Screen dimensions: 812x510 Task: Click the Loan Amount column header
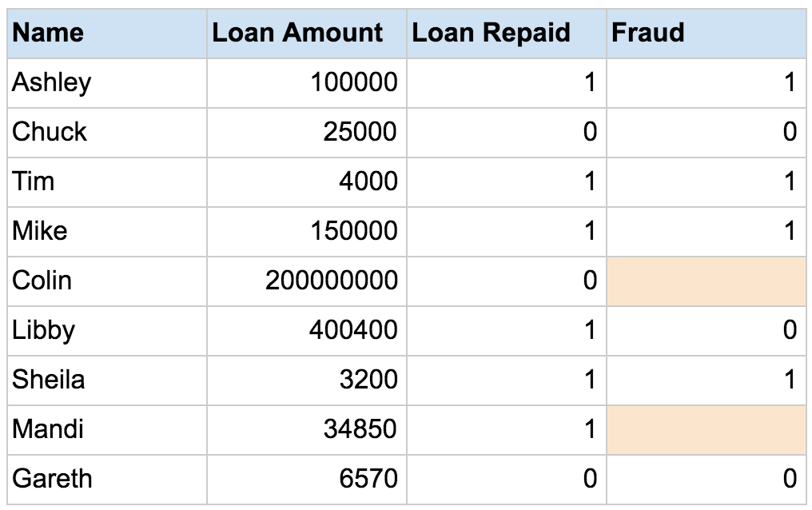coord(306,33)
